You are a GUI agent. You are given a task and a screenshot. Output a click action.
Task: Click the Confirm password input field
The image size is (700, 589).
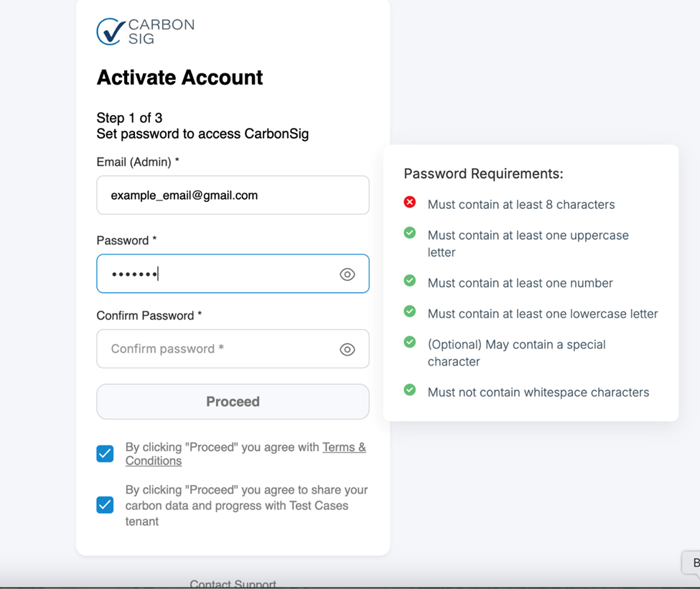click(215, 349)
